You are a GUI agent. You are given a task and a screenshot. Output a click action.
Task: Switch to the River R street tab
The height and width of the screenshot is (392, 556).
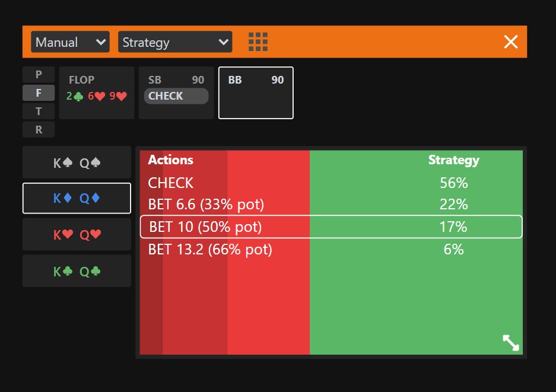39,129
